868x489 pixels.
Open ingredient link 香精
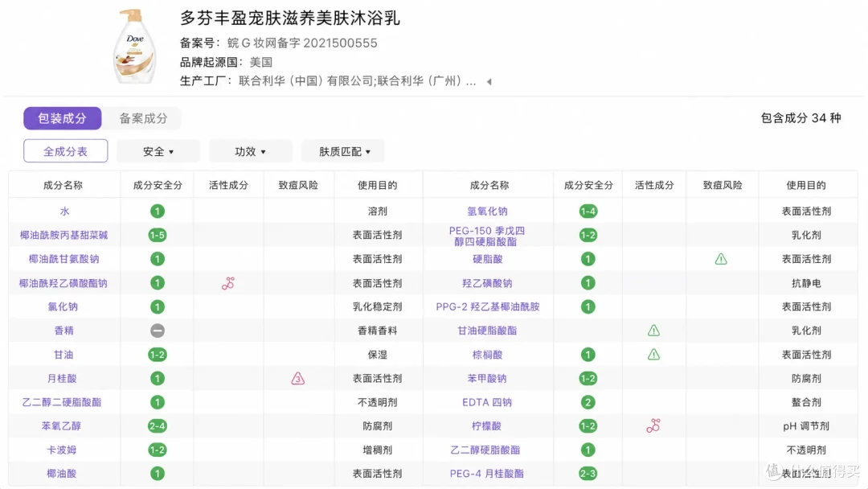pyautogui.click(x=63, y=331)
